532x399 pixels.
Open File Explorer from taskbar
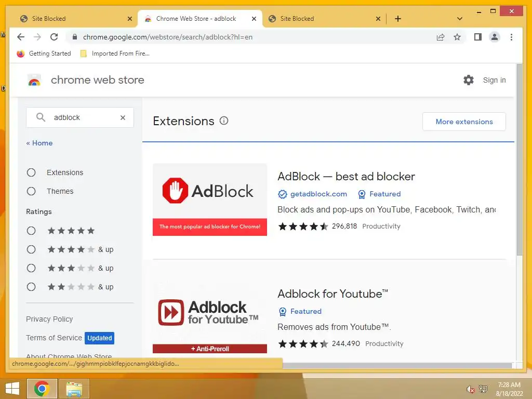[74, 389]
